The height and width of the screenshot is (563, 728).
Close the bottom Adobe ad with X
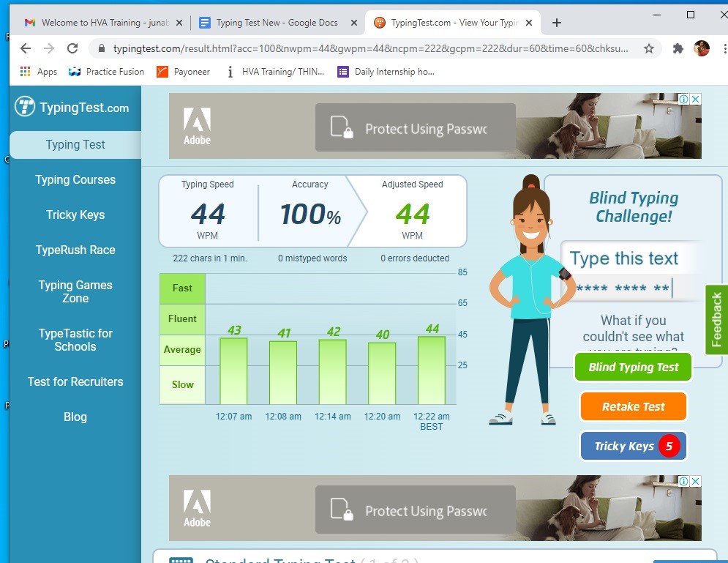[696, 481]
